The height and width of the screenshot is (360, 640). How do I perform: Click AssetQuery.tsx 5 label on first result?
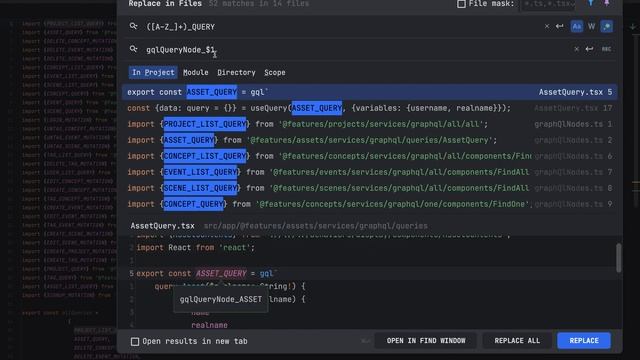pos(575,92)
